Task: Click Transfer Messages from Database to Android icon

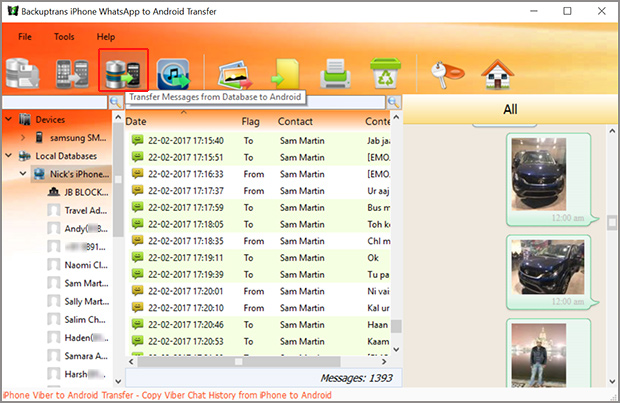Action: pos(123,74)
